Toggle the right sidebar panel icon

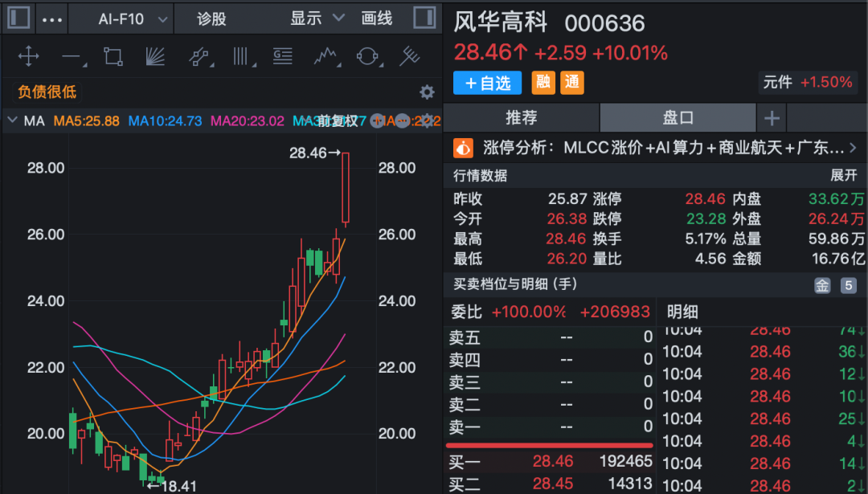point(424,18)
